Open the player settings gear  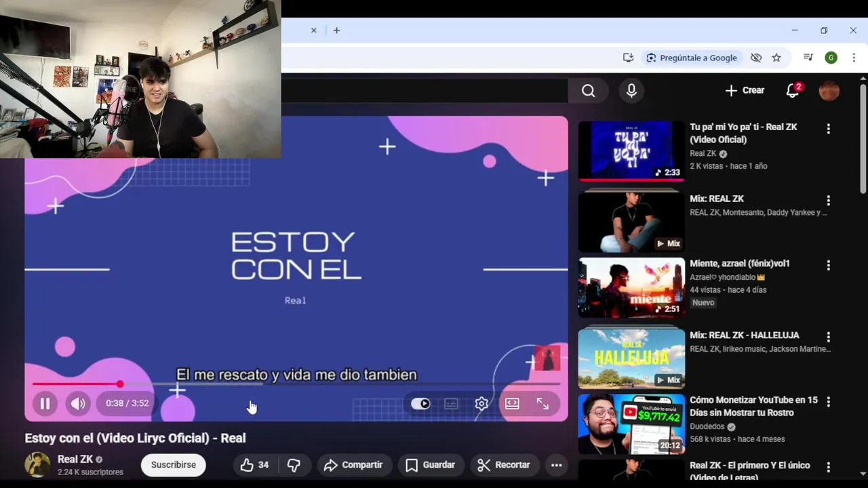coord(481,403)
